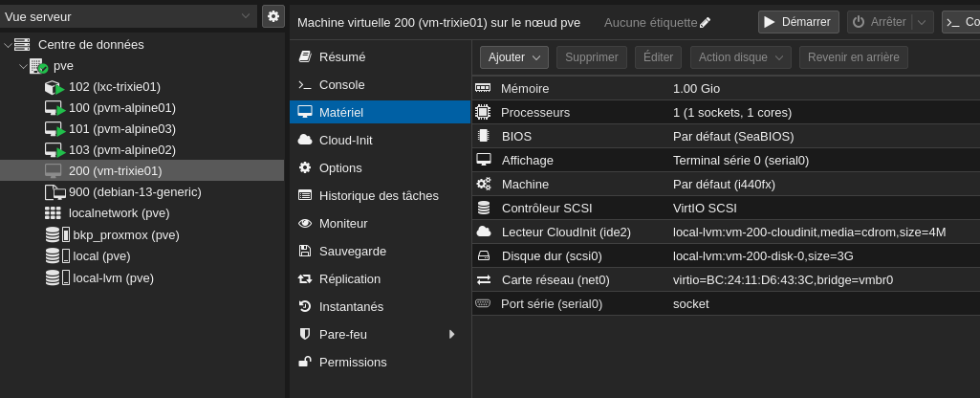980x398 pixels.
Task: Open the Ajouter dropdown menu
Action: tap(513, 57)
